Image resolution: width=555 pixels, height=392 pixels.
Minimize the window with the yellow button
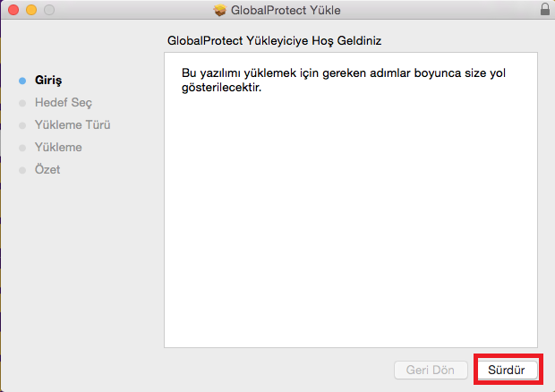31,10
